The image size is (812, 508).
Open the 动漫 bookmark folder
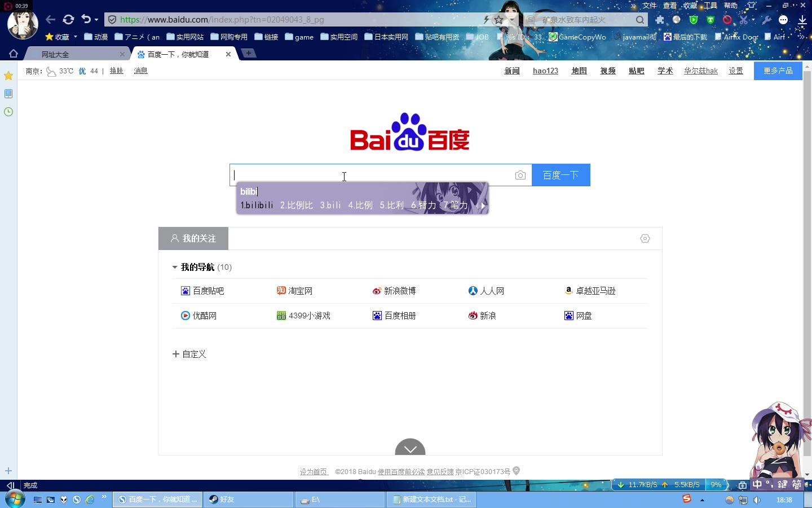point(96,37)
